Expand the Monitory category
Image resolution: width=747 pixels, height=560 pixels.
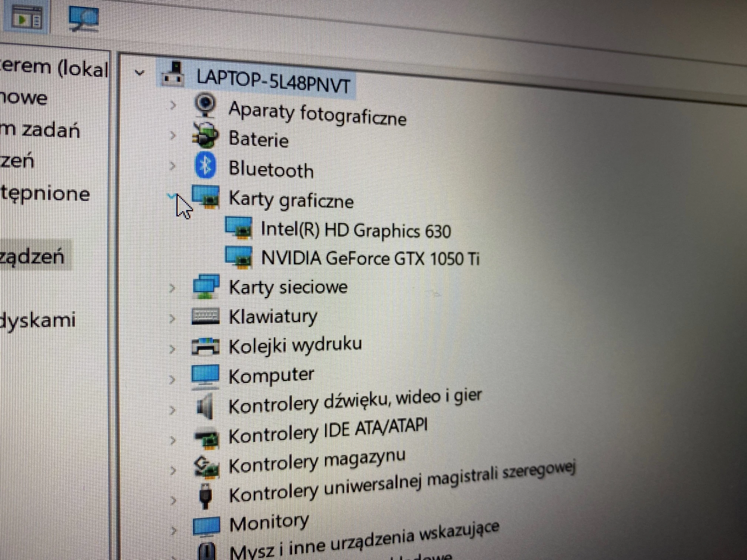[174, 530]
